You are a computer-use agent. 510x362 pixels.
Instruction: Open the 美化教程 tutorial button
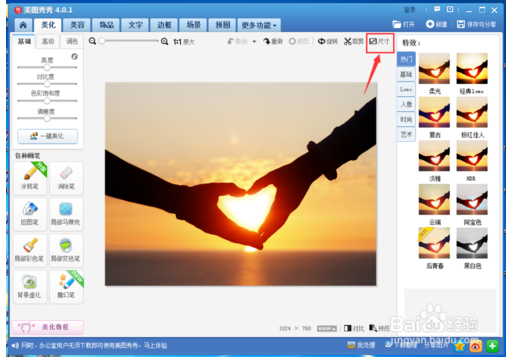[48, 327]
